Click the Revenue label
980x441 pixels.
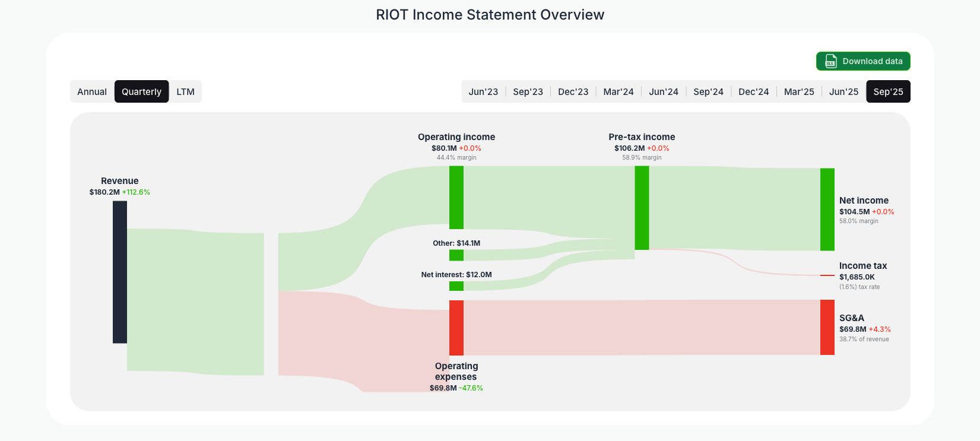click(x=120, y=181)
